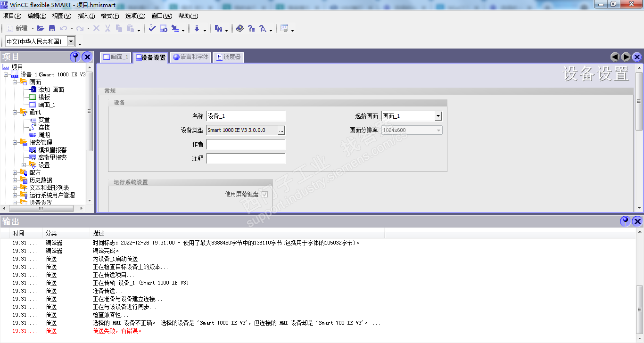The width and height of the screenshot is (644, 343).
Task: Close the Project (项目) panel
Action: coord(87,57)
